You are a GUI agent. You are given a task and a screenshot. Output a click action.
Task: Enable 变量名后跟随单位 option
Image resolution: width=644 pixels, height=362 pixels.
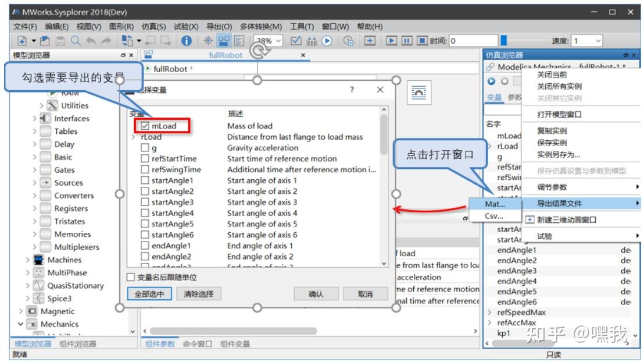[x=131, y=277]
